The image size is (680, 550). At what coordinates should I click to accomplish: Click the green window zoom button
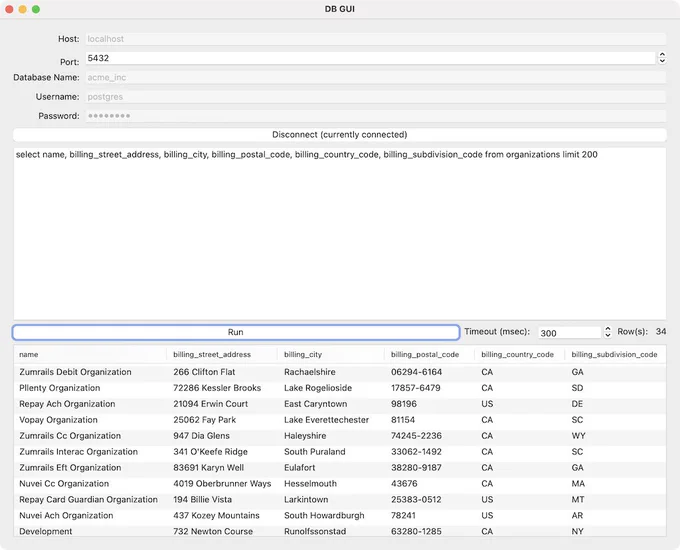tap(36, 9)
